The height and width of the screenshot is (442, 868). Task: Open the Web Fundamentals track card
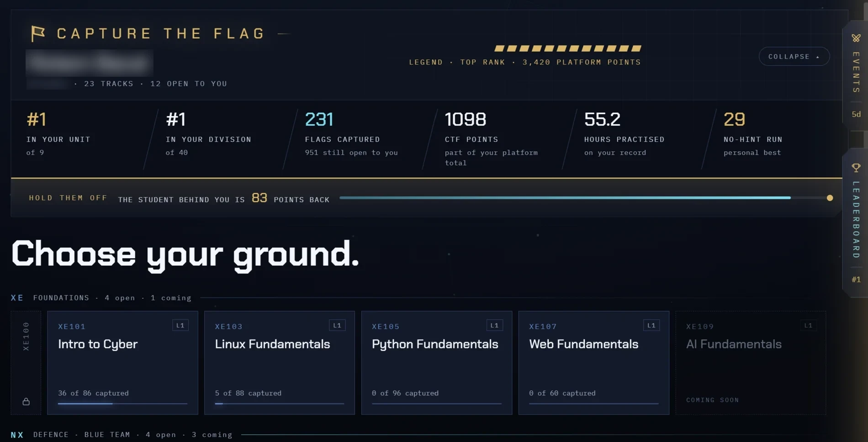pos(594,362)
